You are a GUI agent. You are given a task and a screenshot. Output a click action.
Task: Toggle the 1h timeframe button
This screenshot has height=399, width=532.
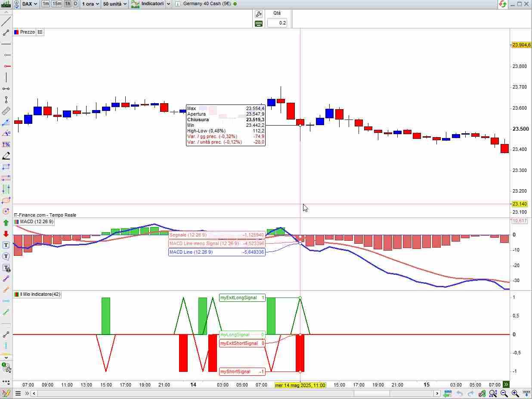click(x=68, y=4)
